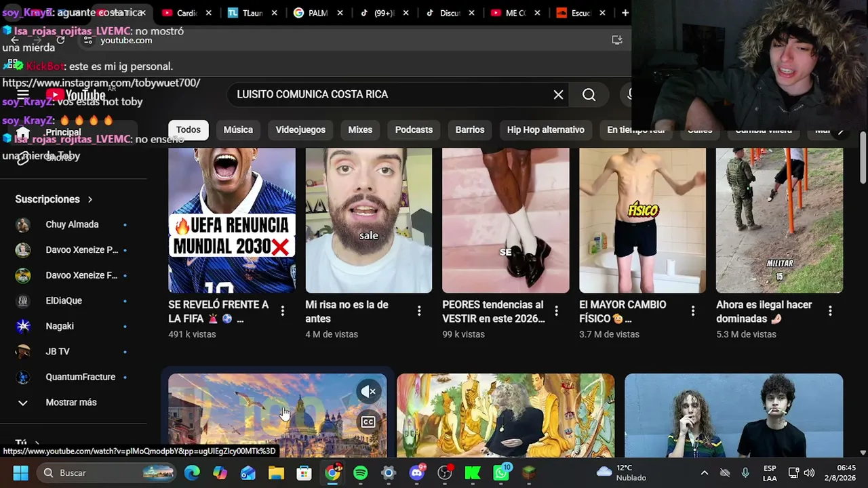Open Microsoft Store from the taskbar
868x488 pixels.
[x=304, y=473]
